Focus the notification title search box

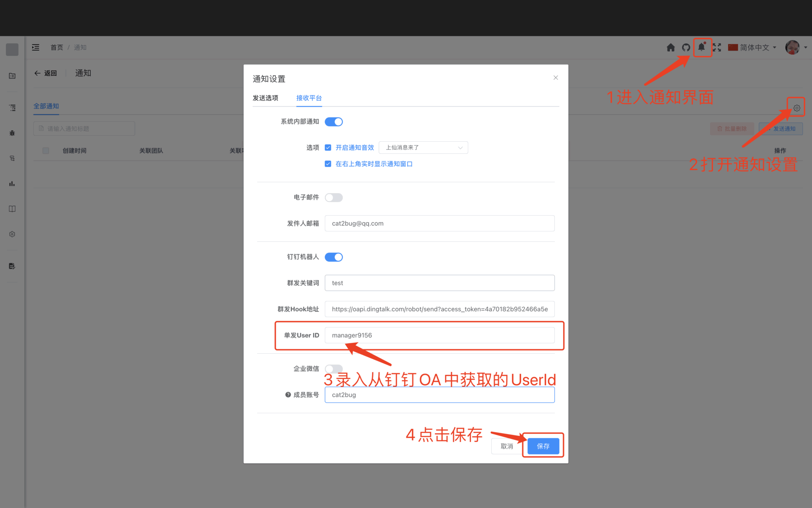tap(84, 129)
